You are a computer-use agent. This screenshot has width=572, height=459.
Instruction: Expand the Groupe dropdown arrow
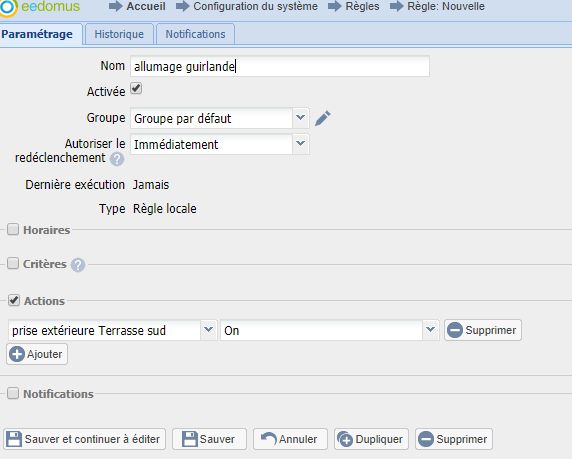coord(300,118)
